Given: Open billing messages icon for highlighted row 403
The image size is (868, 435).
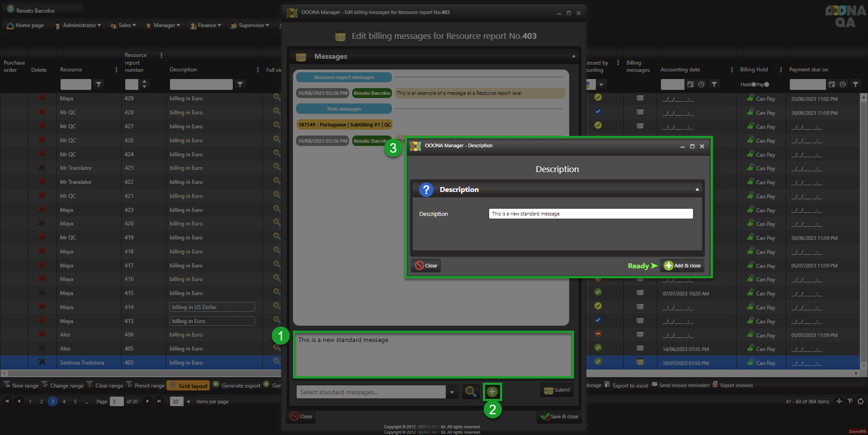Looking at the screenshot, I should point(640,362).
